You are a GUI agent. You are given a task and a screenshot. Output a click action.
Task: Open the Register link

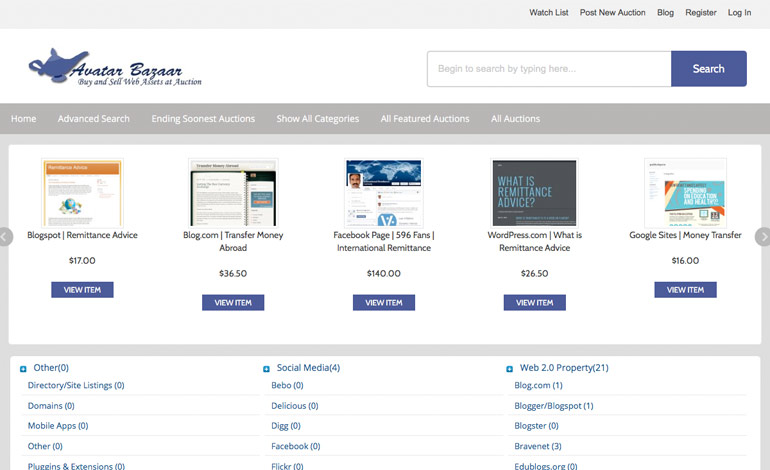click(x=701, y=13)
